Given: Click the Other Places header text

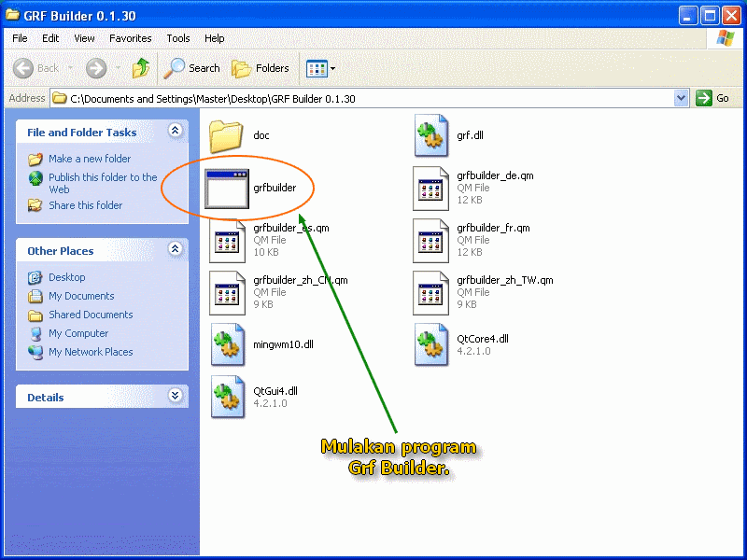Looking at the screenshot, I should click(61, 251).
